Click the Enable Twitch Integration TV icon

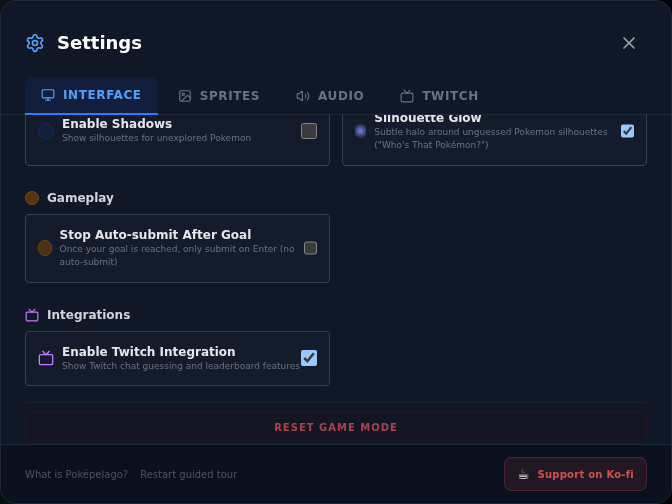pos(46,358)
